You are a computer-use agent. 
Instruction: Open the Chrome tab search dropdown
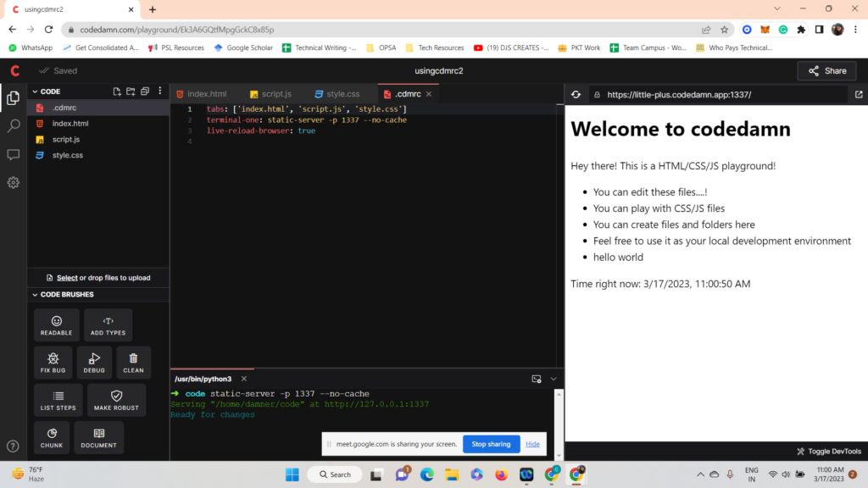point(777,8)
